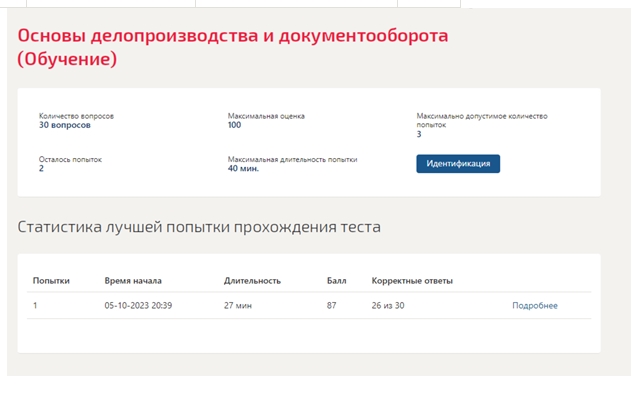Click the Осталось попыток value 2
The width and height of the screenshot is (634, 395).
41,169
